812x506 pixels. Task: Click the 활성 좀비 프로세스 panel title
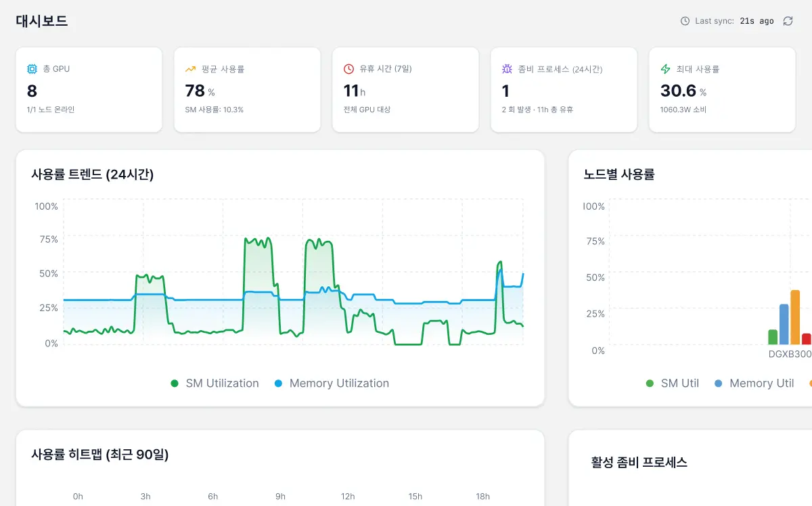pyautogui.click(x=639, y=463)
